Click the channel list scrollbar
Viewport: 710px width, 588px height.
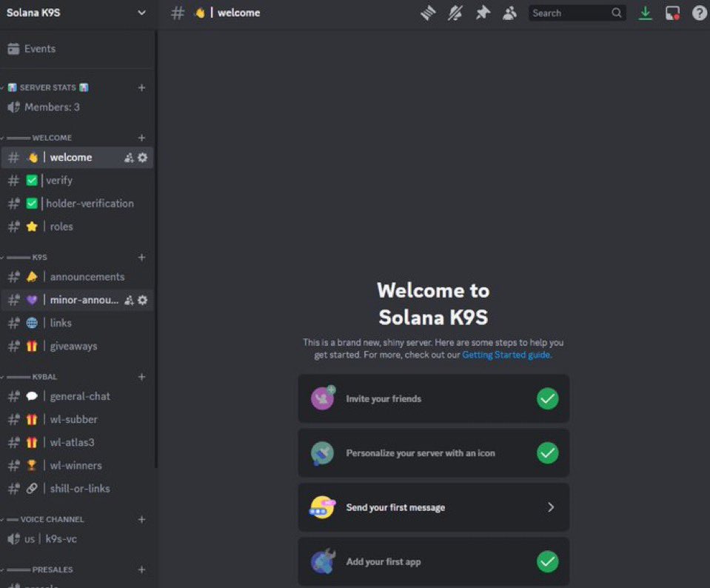point(156,249)
